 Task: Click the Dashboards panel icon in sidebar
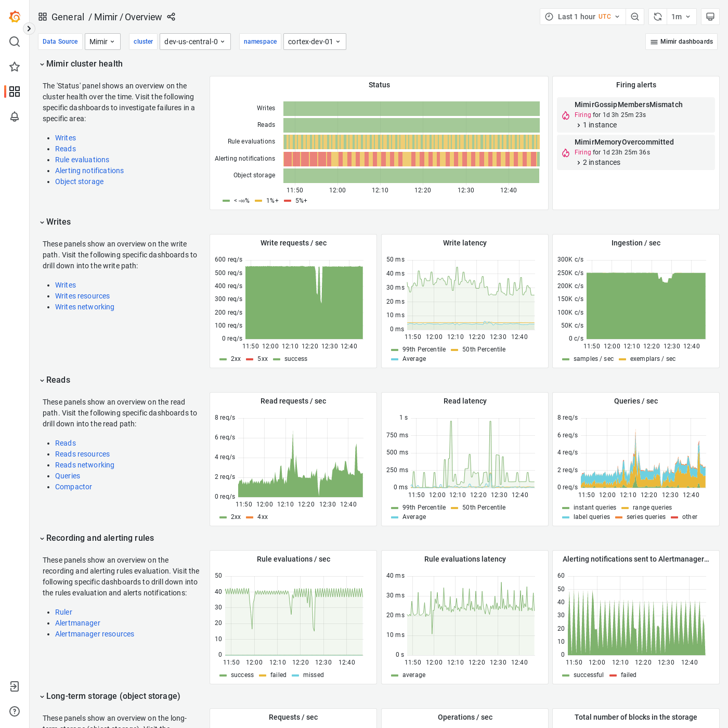point(15,92)
